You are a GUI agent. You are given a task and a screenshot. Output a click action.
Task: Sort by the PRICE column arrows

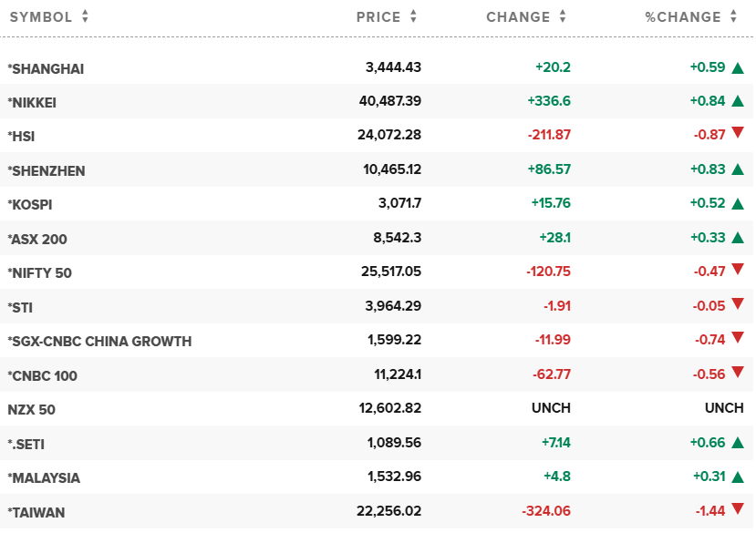click(413, 16)
